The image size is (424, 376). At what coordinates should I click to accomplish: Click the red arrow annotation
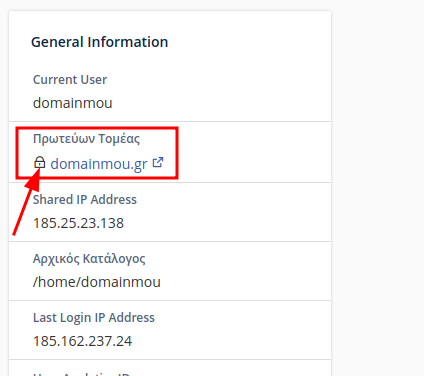(27, 202)
